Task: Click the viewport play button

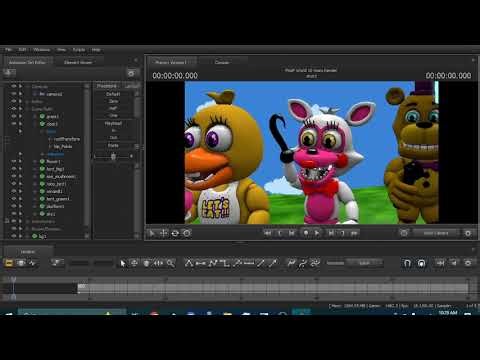Action: coord(317,233)
